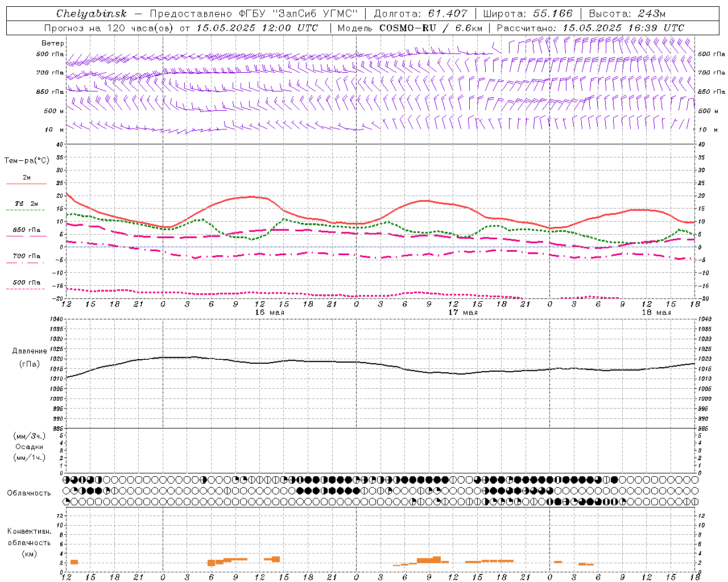Click the 'Конвективн.' convective cloud label
Image resolution: width=728 pixels, height=582 pixels.
click(x=29, y=531)
